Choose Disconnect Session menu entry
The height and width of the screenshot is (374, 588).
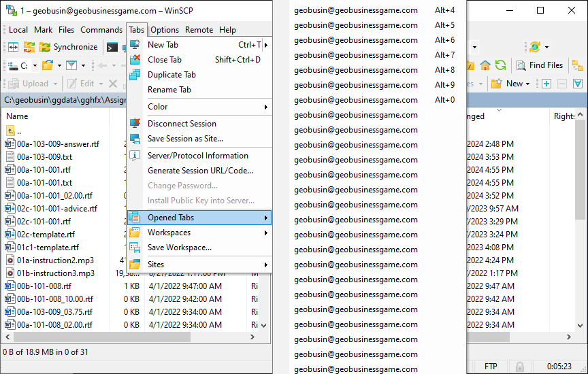click(182, 124)
